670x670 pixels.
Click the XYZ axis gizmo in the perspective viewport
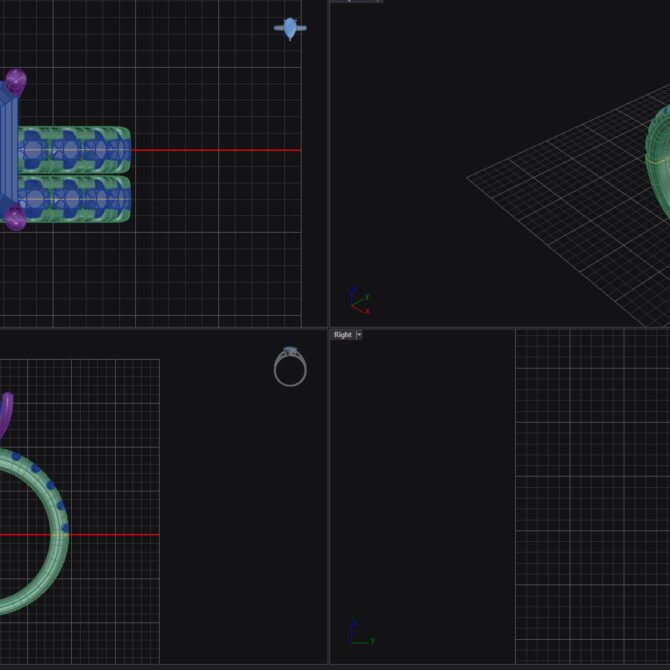click(358, 302)
